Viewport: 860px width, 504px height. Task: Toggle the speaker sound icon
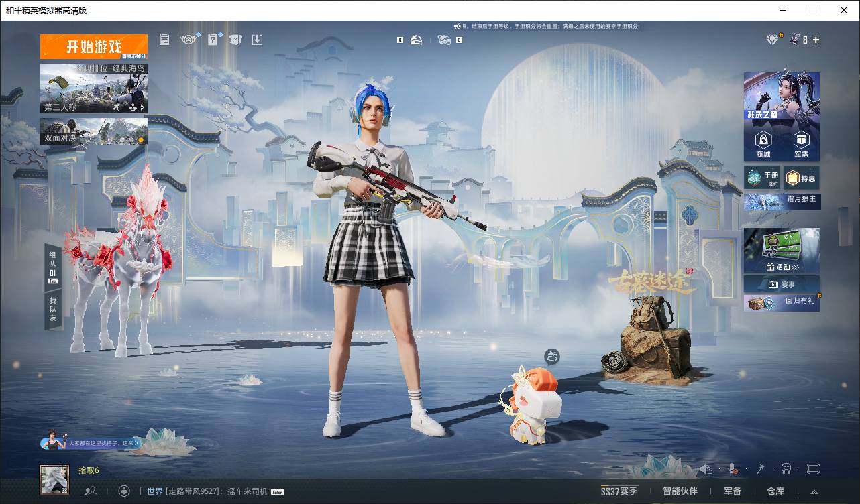click(706, 469)
